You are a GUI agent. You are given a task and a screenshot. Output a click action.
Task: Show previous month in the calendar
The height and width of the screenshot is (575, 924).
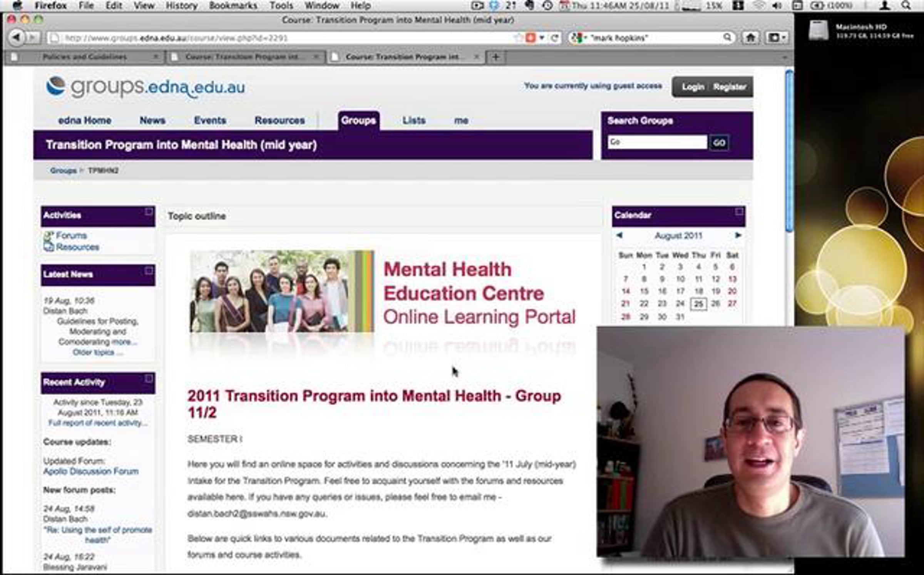click(x=619, y=235)
